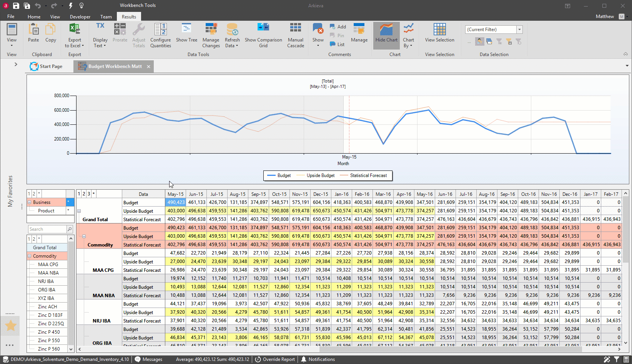
Task: Click the lightbulb icon in title bar
Action: point(81,6)
